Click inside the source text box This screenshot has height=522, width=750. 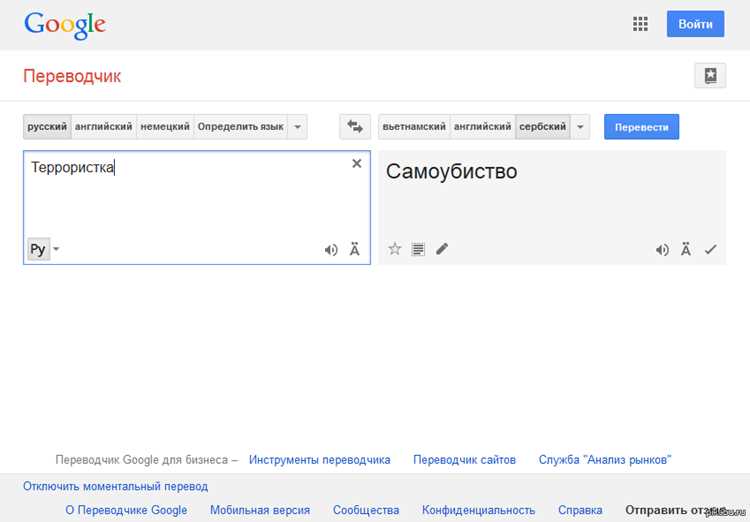(x=197, y=207)
